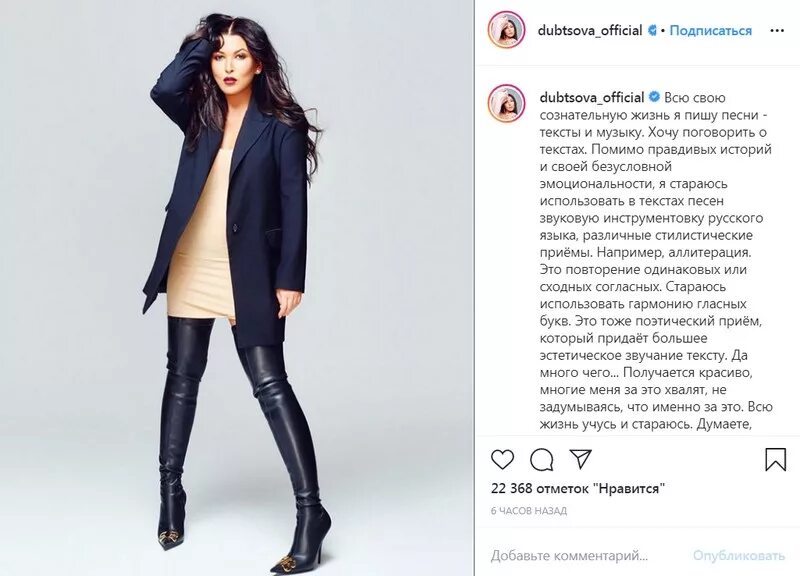Open the 6 часов назад timestamp
The height and width of the screenshot is (576, 800).
(529, 511)
